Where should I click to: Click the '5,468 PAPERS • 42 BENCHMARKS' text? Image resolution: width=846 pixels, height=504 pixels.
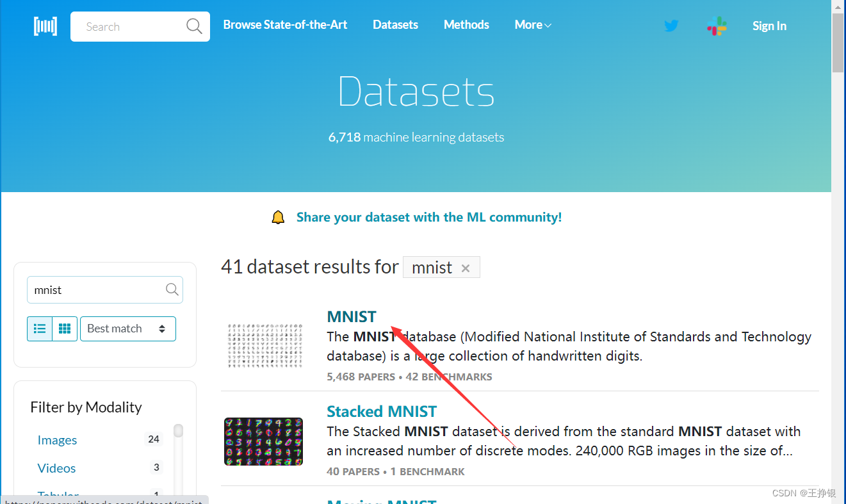(409, 377)
